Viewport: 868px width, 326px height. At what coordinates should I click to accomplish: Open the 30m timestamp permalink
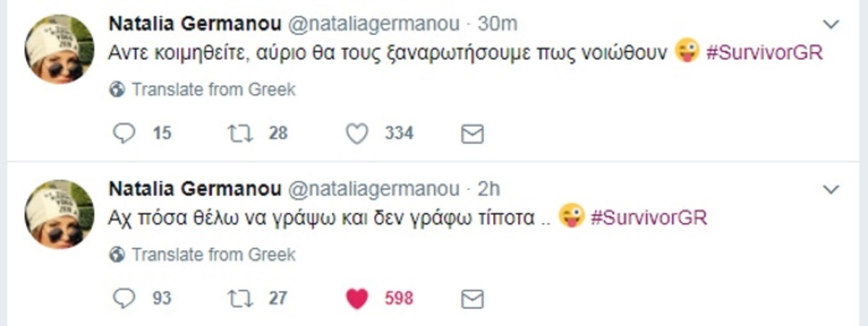(x=498, y=24)
